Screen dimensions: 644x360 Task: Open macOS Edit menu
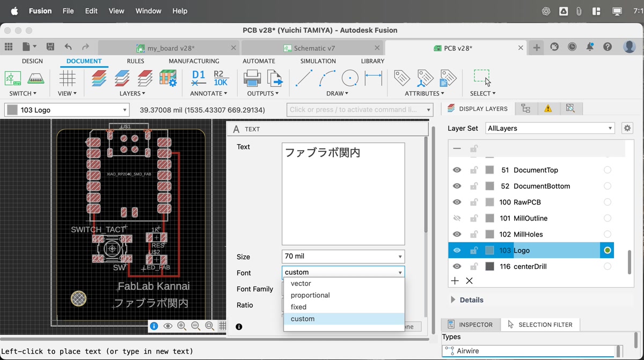[91, 11]
